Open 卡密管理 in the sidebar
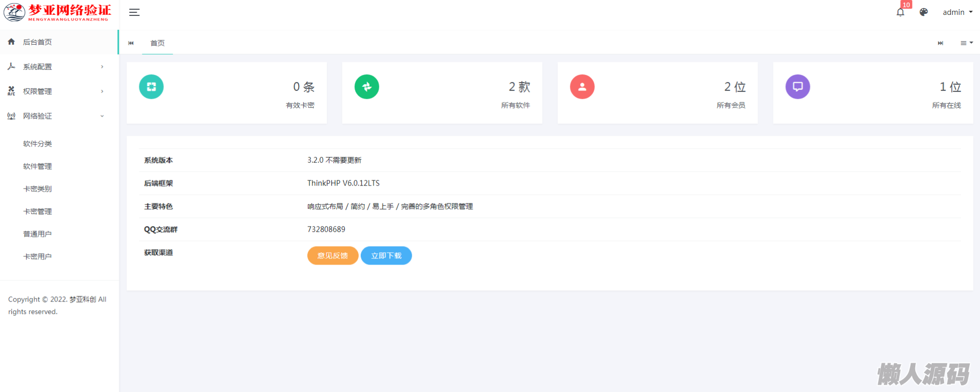Screen dimensions: 980x392 point(38,212)
